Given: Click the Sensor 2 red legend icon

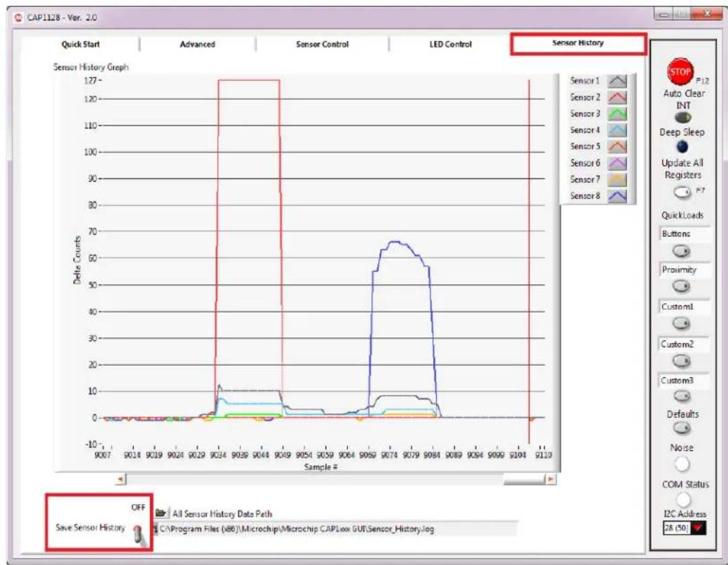Looking at the screenshot, I should pyautogui.click(x=617, y=98).
